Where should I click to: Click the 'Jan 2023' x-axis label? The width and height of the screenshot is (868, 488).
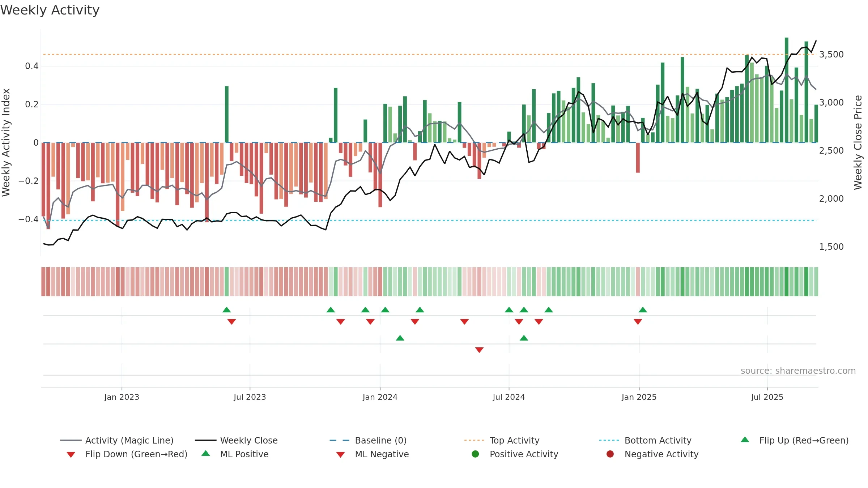point(122,397)
